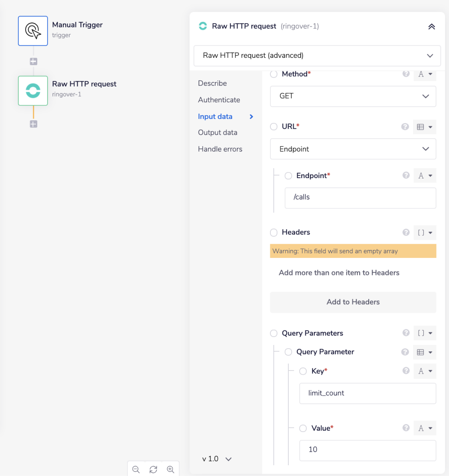
Task: Click the reset zoom refresh icon
Action: pyautogui.click(x=153, y=469)
